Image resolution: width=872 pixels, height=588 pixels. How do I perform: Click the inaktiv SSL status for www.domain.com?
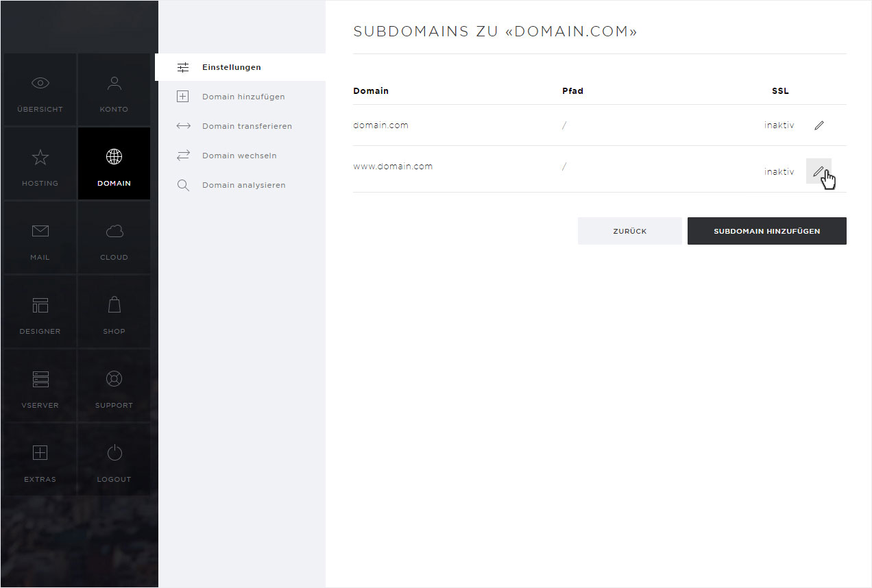tap(779, 171)
